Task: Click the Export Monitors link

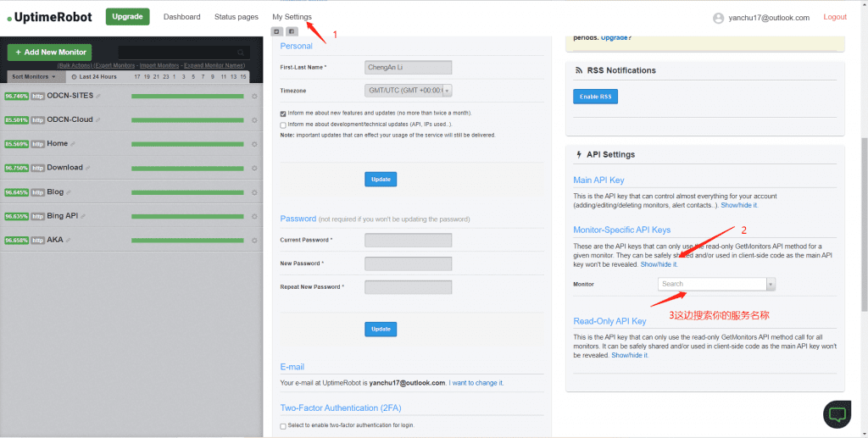Action: coord(114,65)
